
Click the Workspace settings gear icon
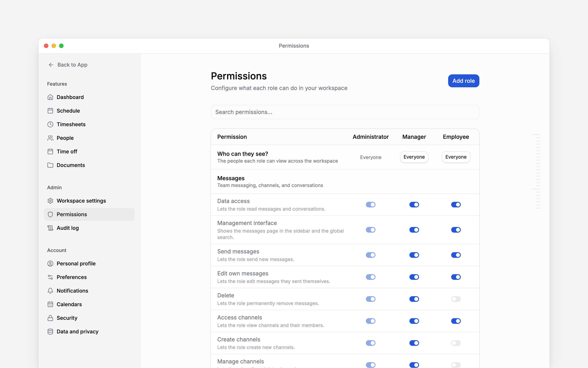(x=50, y=201)
